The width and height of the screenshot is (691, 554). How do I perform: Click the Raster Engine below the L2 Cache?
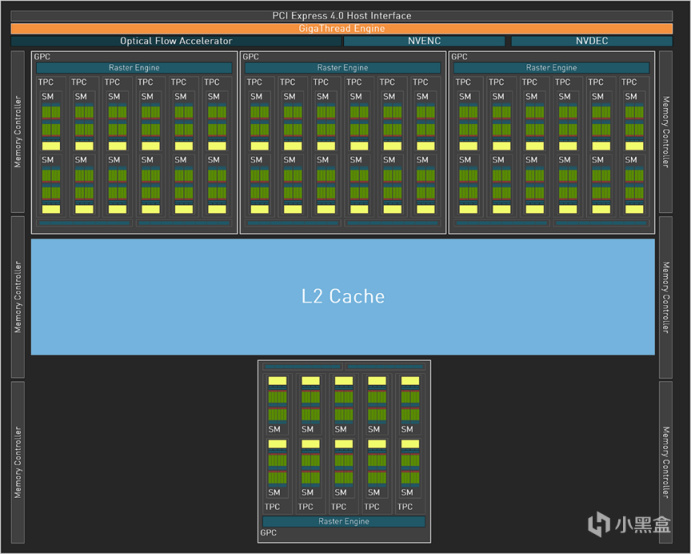[x=344, y=521]
